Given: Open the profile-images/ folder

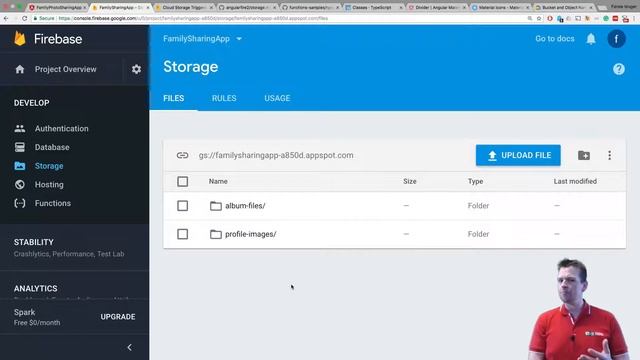Looking at the screenshot, I should [251, 234].
